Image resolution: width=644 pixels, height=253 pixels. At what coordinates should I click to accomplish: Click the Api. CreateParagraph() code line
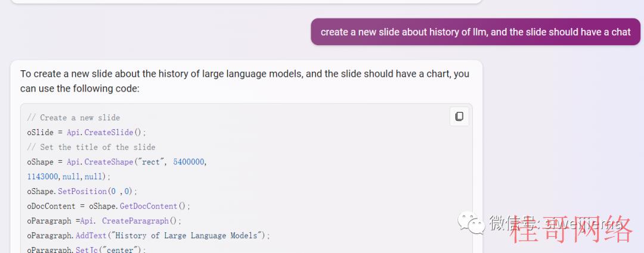pyautogui.click(x=104, y=221)
